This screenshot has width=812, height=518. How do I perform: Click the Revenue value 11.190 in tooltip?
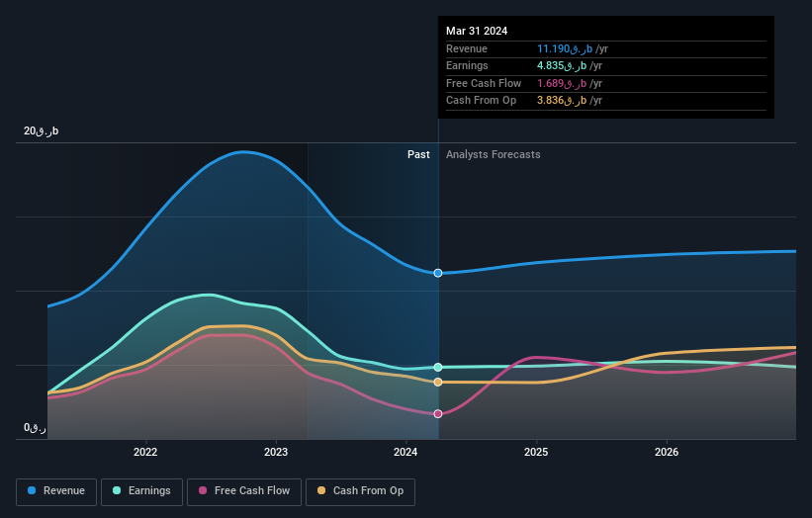(565, 48)
